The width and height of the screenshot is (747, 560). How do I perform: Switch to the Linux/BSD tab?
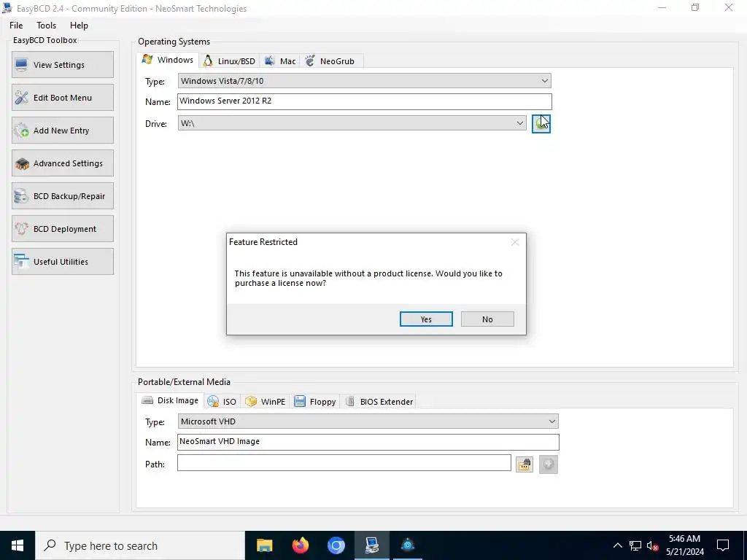pos(230,61)
